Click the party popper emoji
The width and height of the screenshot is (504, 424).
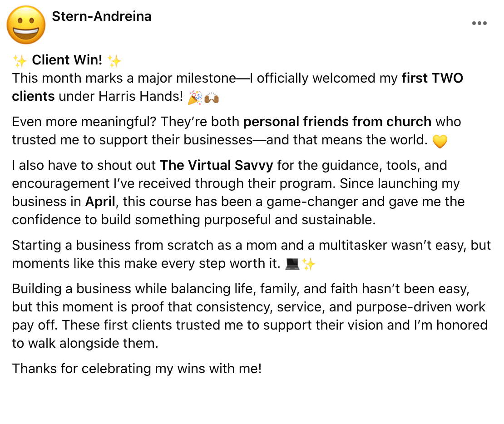click(195, 97)
